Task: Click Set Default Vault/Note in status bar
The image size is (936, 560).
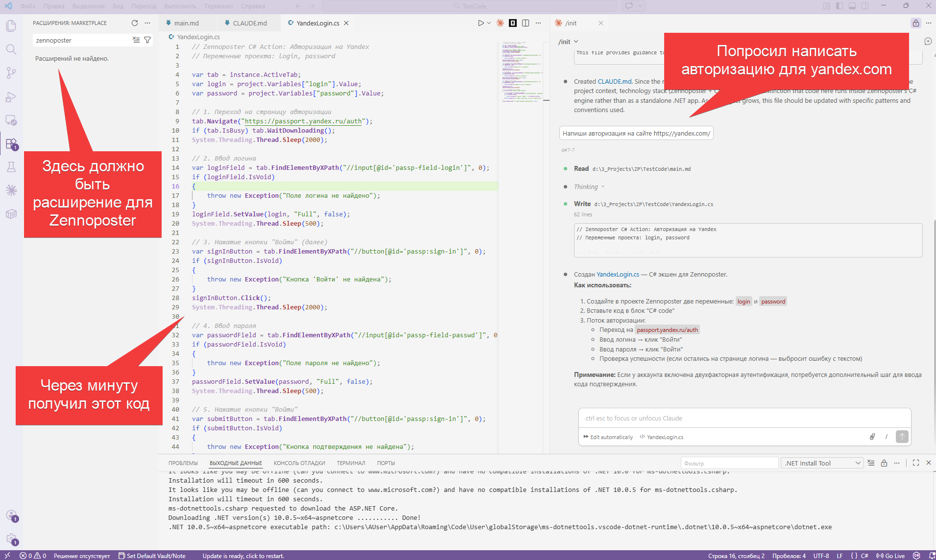Action: point(152,556)
